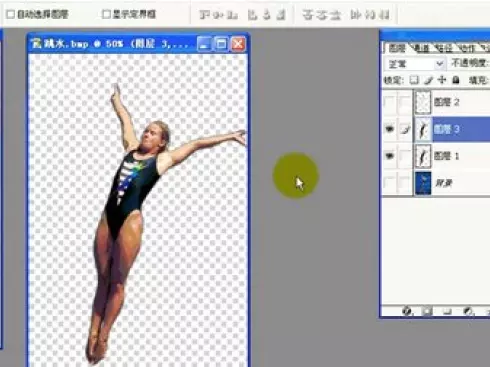Screen dimensions: 490x367
Task: Click align top edges icon in options bar
Action: coord(204,15)
